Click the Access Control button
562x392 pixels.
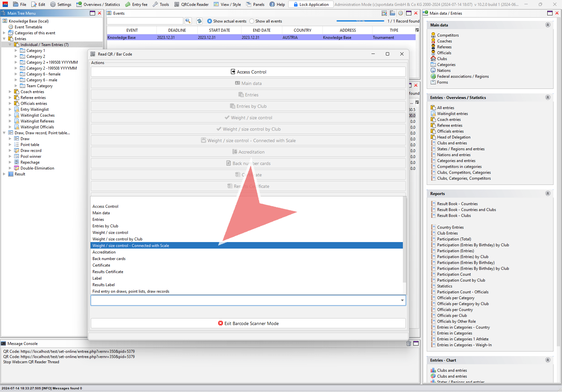pos(248,72)
